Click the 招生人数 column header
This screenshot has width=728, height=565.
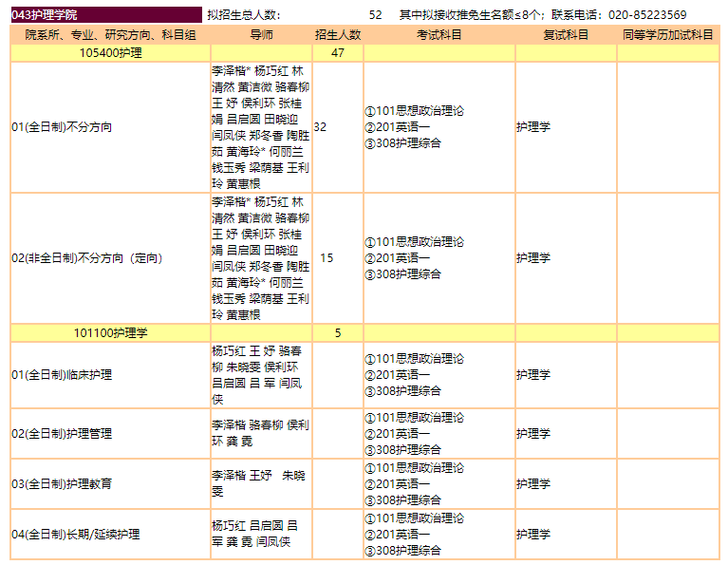[338, 34]
